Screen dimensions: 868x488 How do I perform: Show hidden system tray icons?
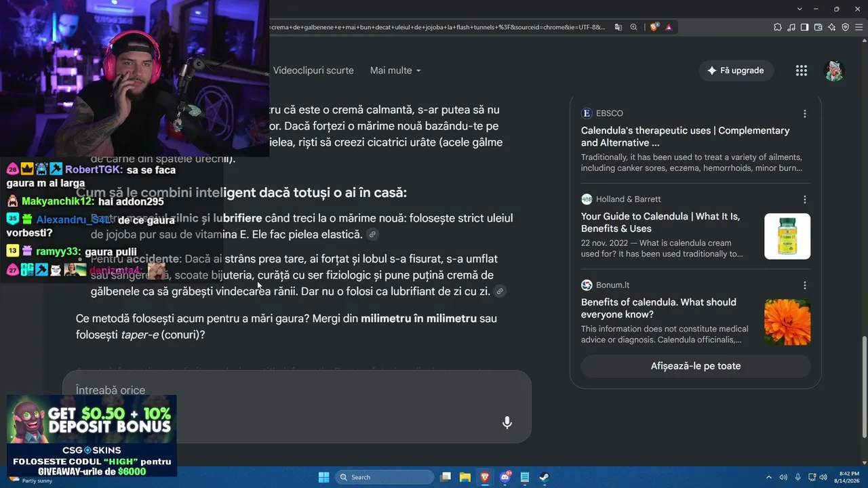click(768, 477)
